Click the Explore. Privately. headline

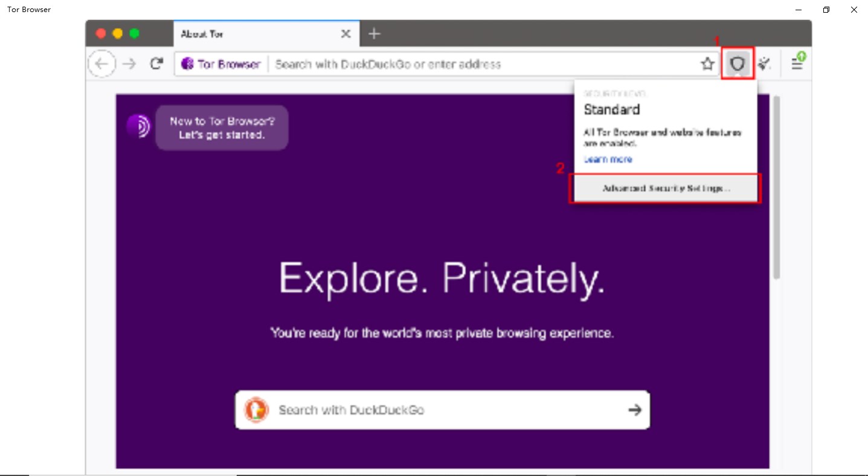coord(442,280)
